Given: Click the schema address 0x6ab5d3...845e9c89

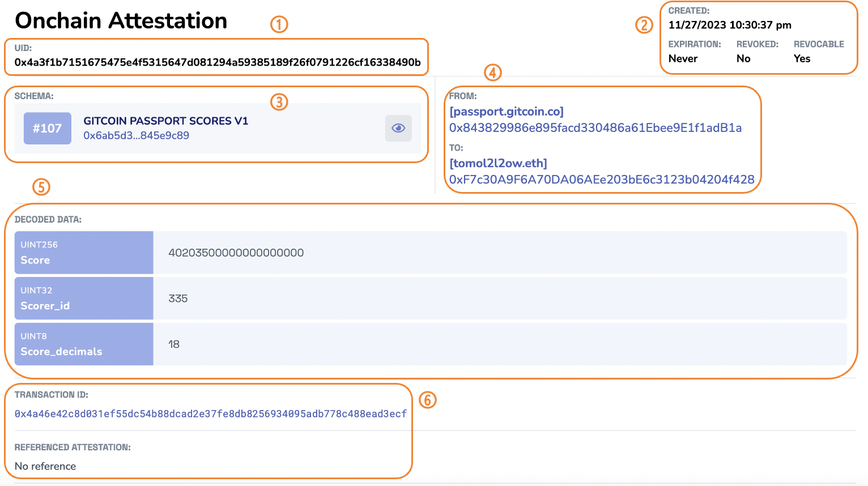Looking at the screenshot, I should tap(136, 135).
